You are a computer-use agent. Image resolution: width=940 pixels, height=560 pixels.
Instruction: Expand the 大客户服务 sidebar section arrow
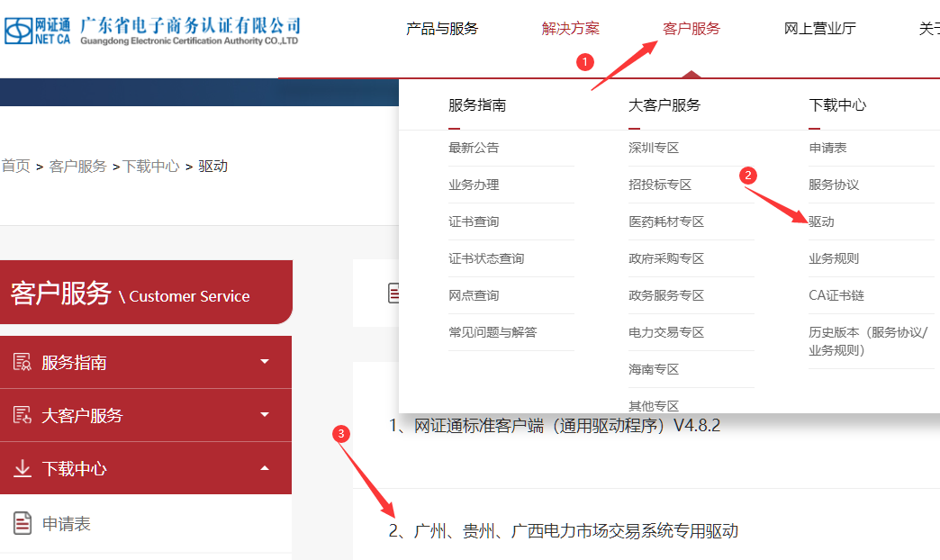265,415
